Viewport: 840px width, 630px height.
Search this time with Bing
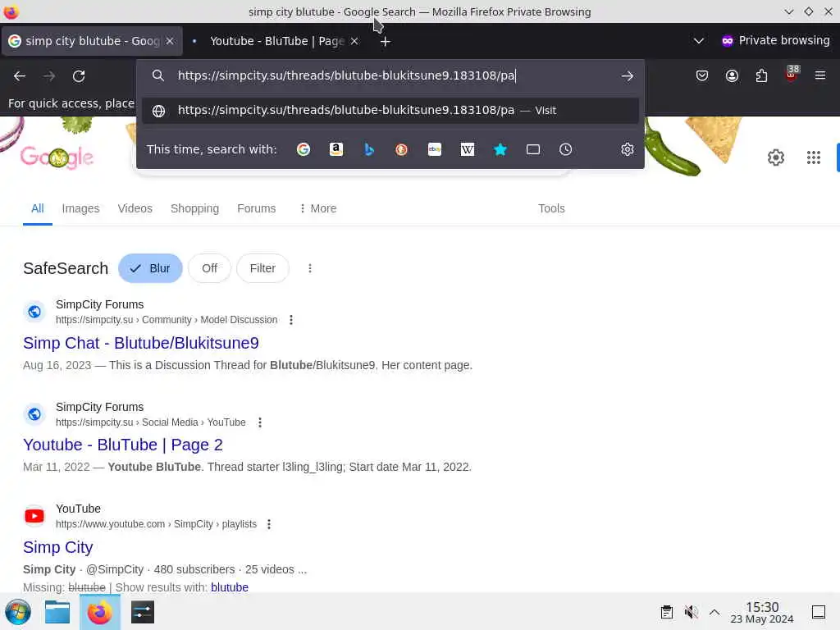[x=368, y=149]
